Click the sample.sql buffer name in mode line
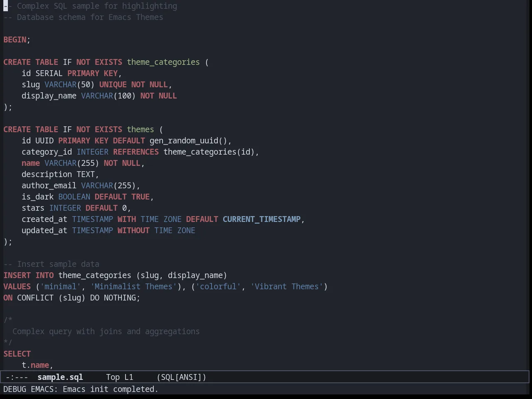 click(60, 377)
